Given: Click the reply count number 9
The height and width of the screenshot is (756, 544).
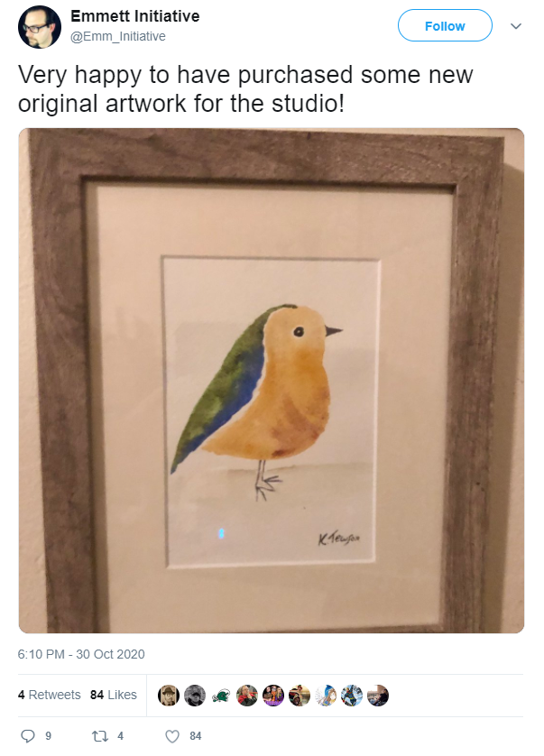Looking at the screenshot, I should (x=48, y=736).
